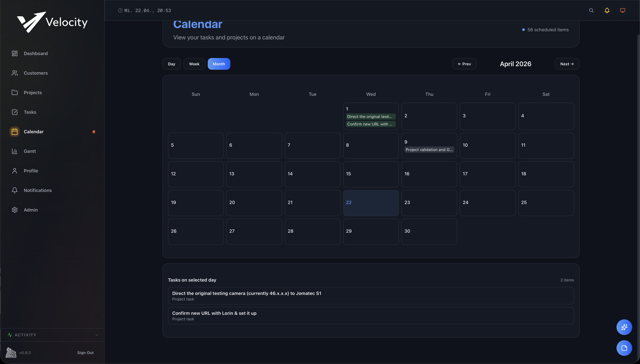The height and width of the screenshot is (364, 640).
Task: Open the search icon in top bar
Action: [x=591, y=10]
